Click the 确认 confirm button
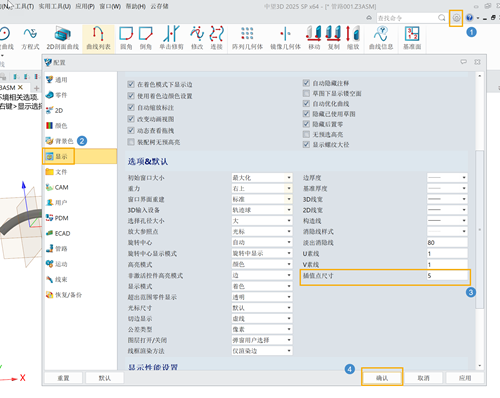The height and width of the screenshot is (398, 500). 382,378
